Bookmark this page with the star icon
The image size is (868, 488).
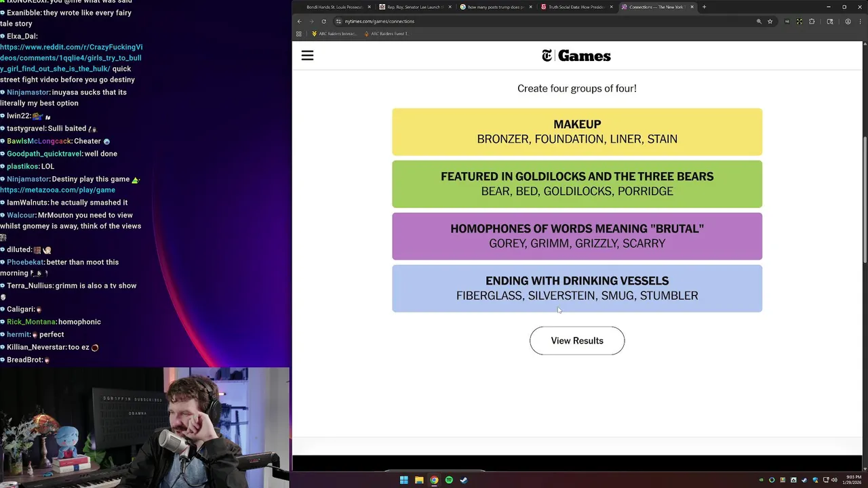click(770, 21)
